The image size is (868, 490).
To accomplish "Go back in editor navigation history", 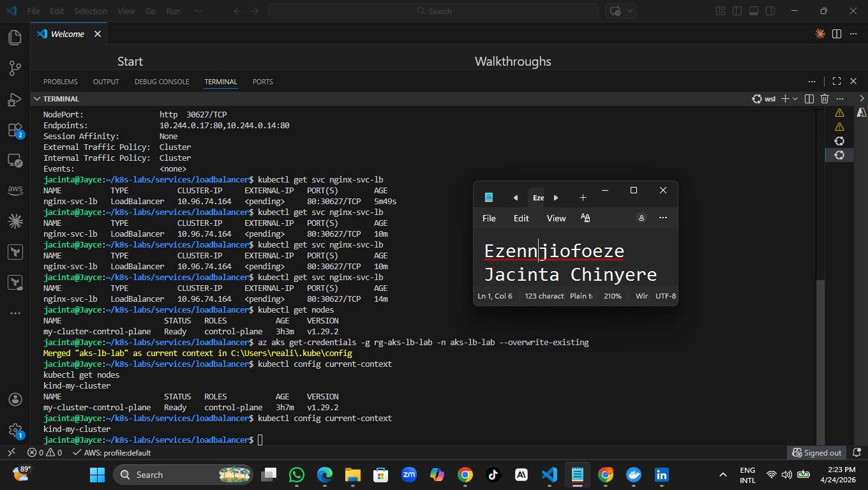I will [x=237, y=11].
